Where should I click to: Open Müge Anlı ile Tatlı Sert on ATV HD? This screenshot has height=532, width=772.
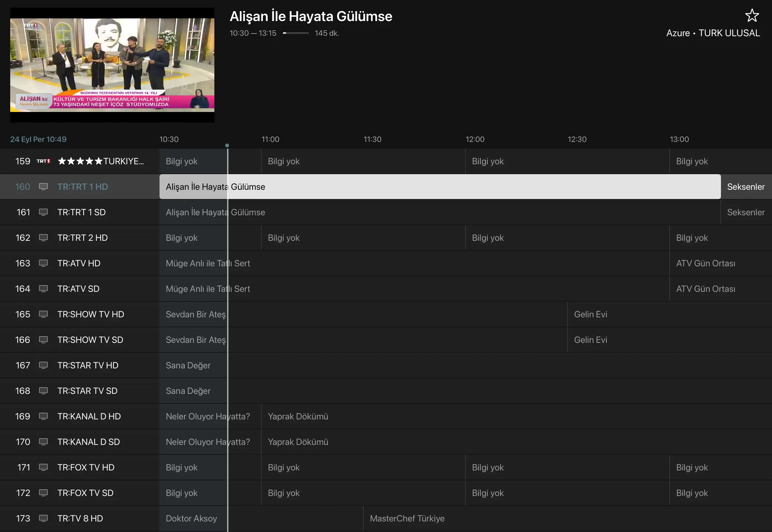pos(414,263)
